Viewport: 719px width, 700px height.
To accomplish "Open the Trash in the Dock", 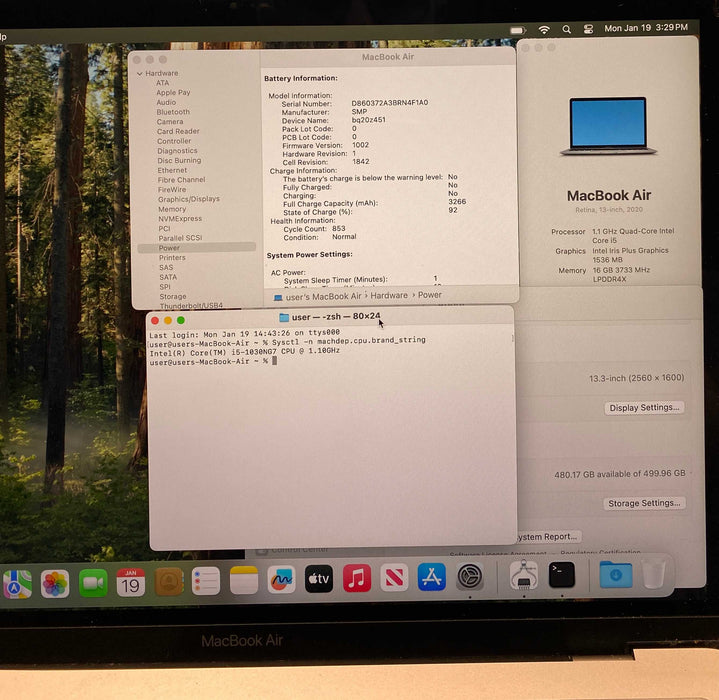I will [x=653, y=573].
